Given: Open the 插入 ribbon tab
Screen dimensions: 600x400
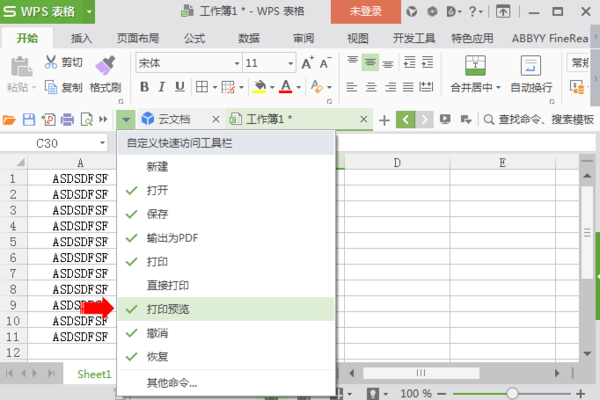Looking at the screenshot, I should coord(81,38).
